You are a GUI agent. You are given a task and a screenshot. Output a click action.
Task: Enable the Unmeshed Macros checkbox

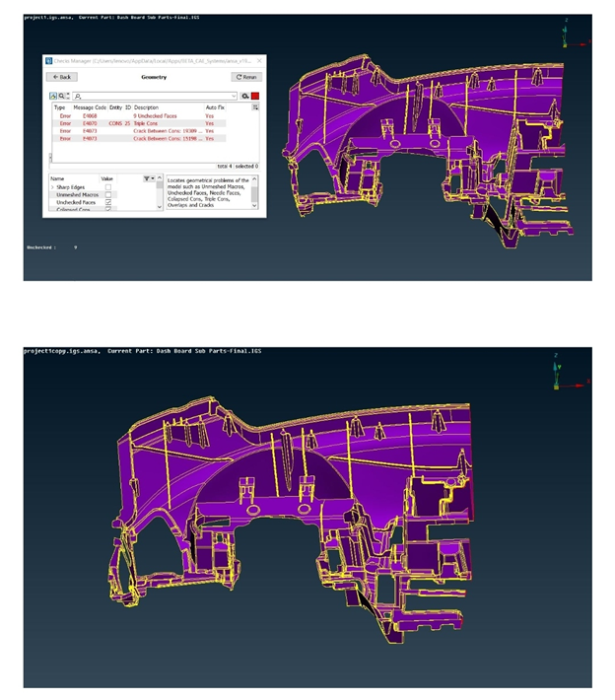coord(108,194)
